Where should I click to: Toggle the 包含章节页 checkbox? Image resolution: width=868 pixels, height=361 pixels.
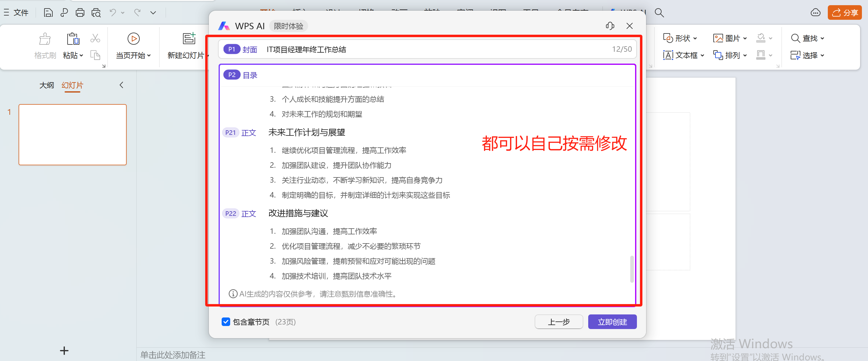226,322
